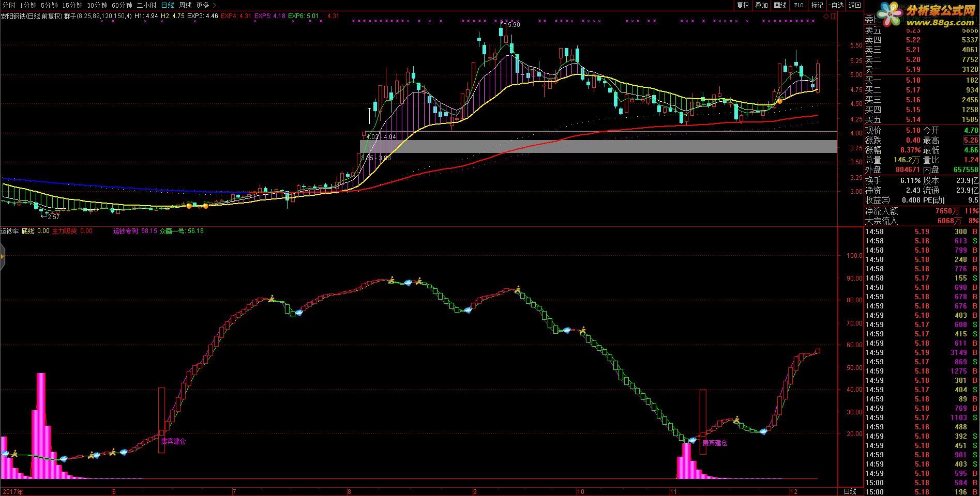
Task: Click the 15:00 last trade tick row
Action: [922, 492]
